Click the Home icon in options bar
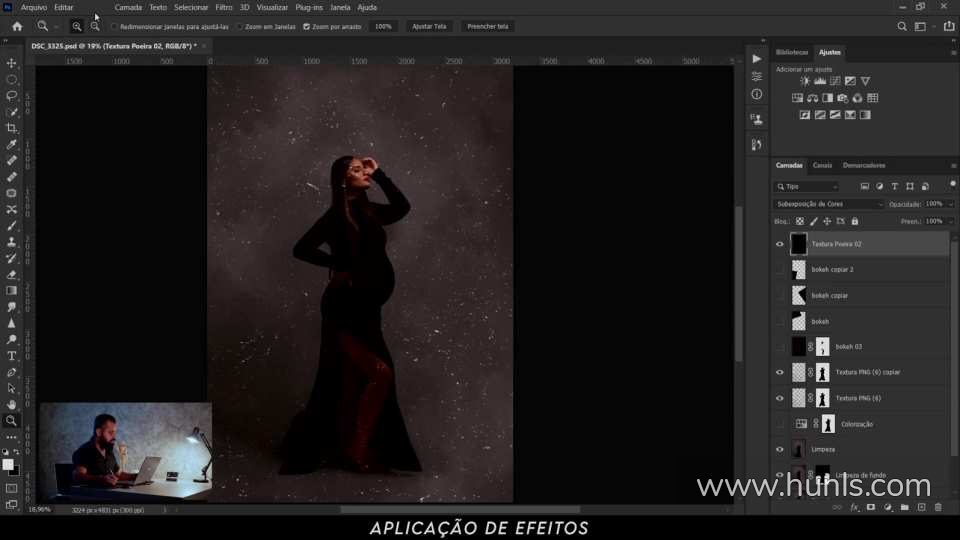The height and width of the screenshot is (540, 960). [17, 26]
